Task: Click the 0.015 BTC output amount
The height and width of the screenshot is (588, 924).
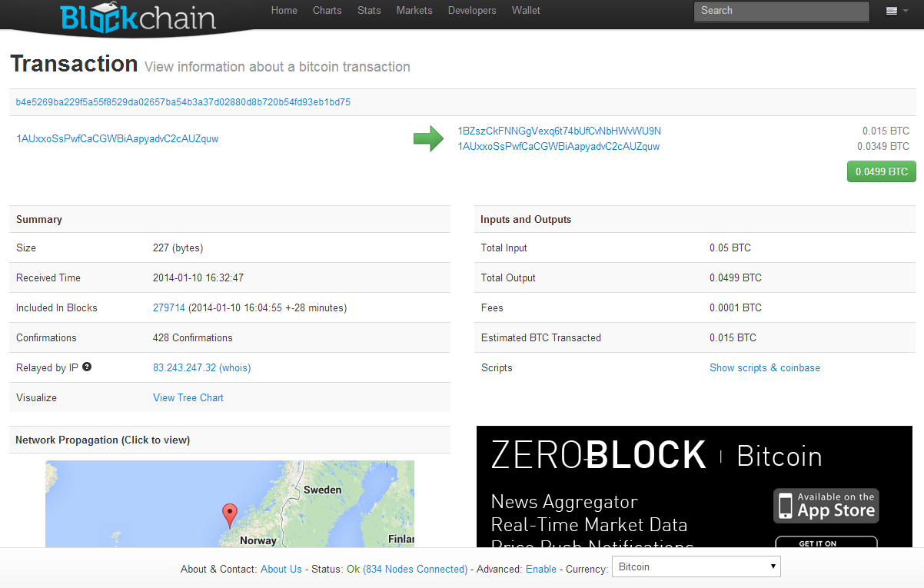Action: coord(886,131)
